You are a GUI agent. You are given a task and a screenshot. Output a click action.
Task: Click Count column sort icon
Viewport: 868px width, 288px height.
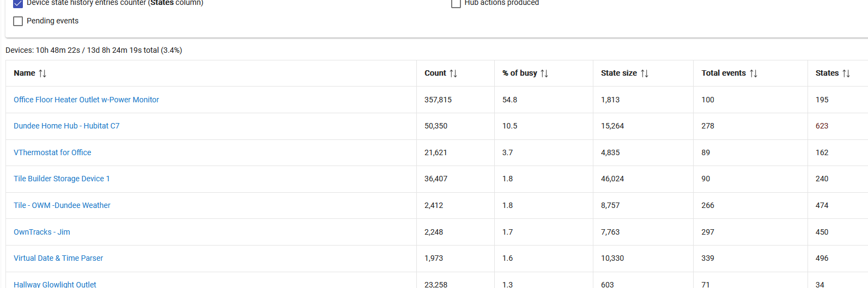453,73
